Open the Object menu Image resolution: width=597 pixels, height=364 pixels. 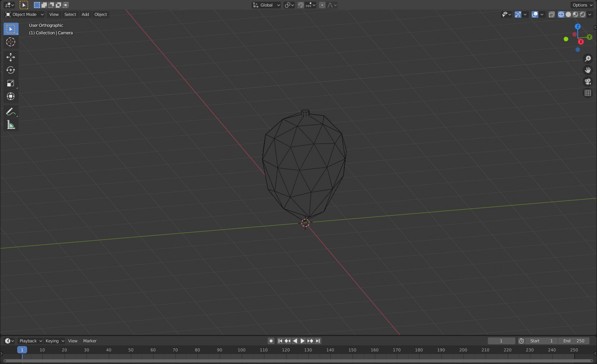tap(101, 14)
